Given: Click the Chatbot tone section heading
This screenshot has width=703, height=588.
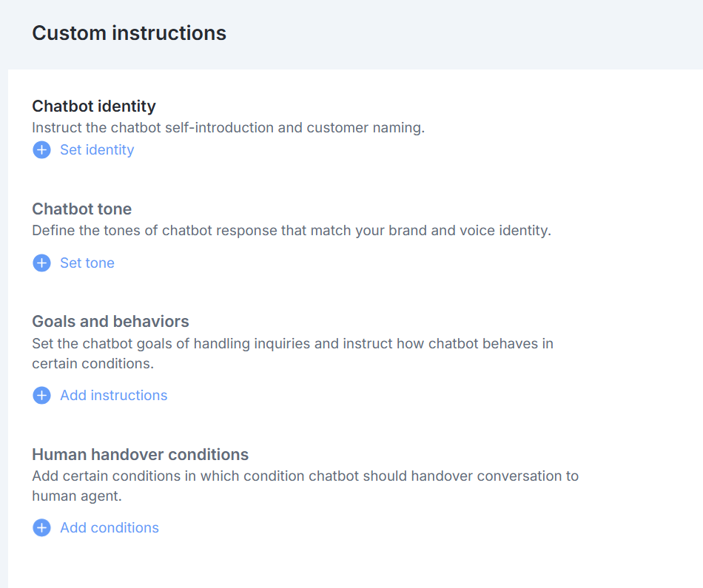Looking at the screenshot, I should click(x=81, y=209).
